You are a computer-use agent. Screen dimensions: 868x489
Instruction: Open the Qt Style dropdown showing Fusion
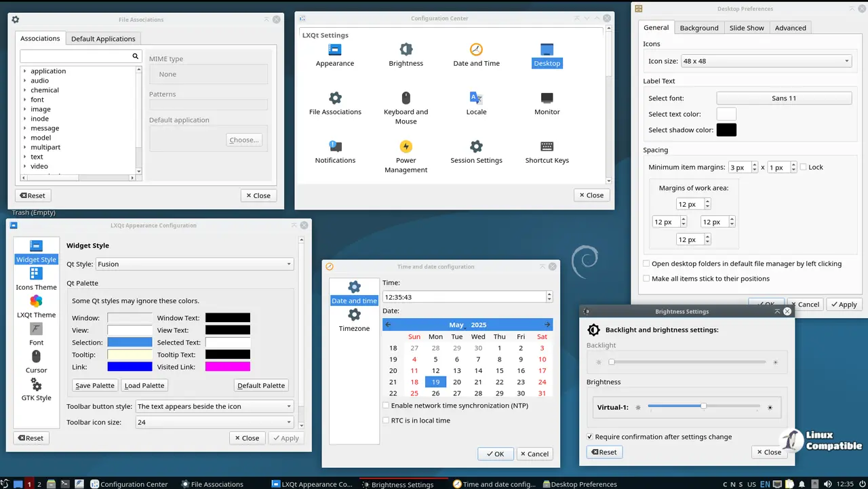[x=195, y=264]
